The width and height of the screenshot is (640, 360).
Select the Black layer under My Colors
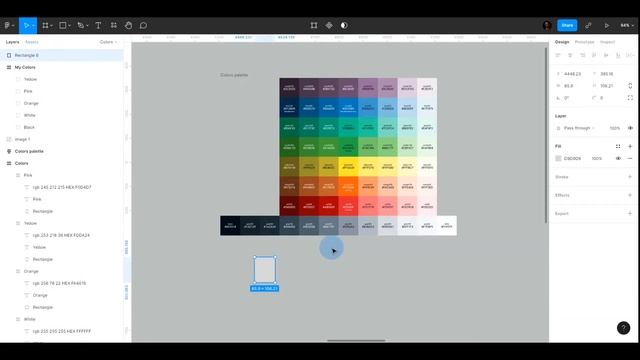(x=62, y=127)
